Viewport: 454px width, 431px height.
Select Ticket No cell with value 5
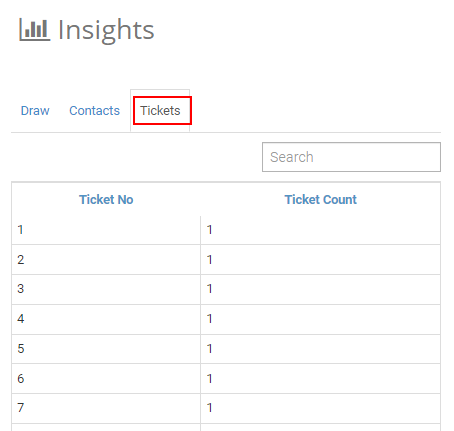[106, 349]
